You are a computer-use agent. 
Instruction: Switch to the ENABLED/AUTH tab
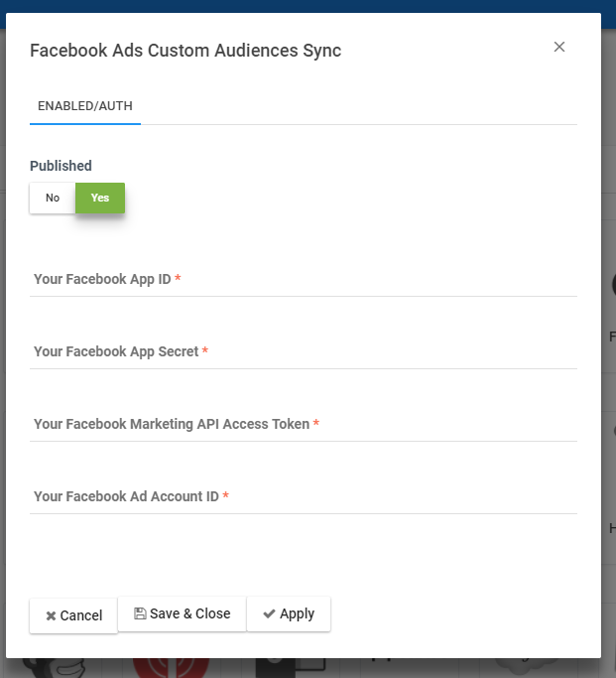[x=85, y=106]
